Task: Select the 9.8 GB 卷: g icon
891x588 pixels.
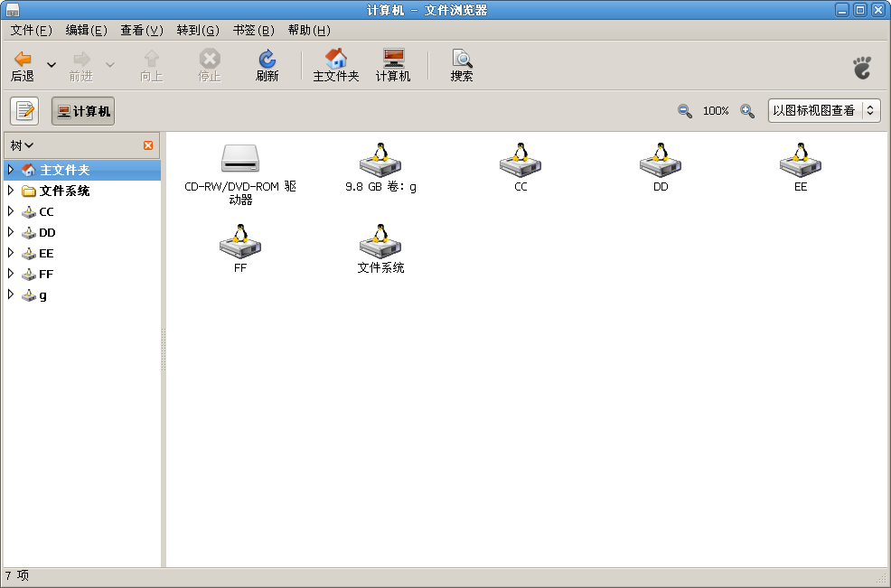Action: tap(380, 160)
